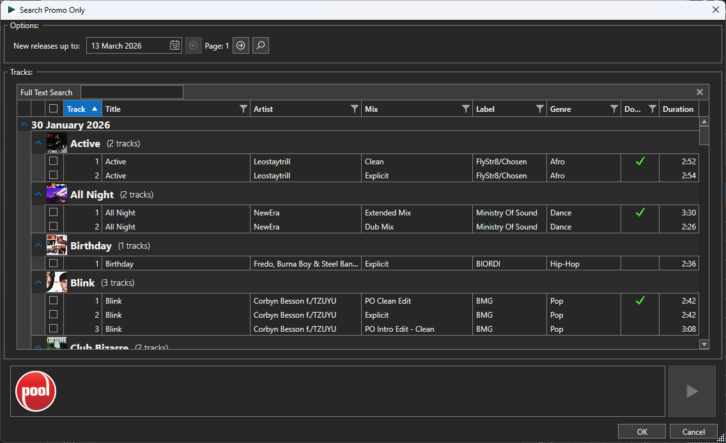Open the calendar date picker
726x443 pixels.
click(175, 46)
